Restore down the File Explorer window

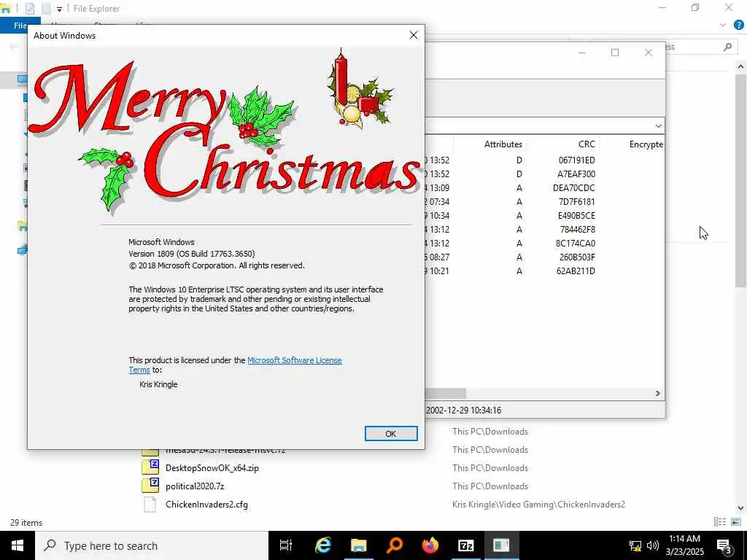point(695,7)
